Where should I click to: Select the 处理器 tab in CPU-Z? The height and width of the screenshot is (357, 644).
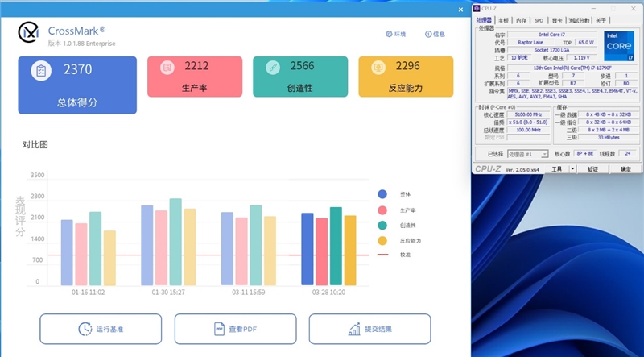pyautogui.click(x=484, y=20)
